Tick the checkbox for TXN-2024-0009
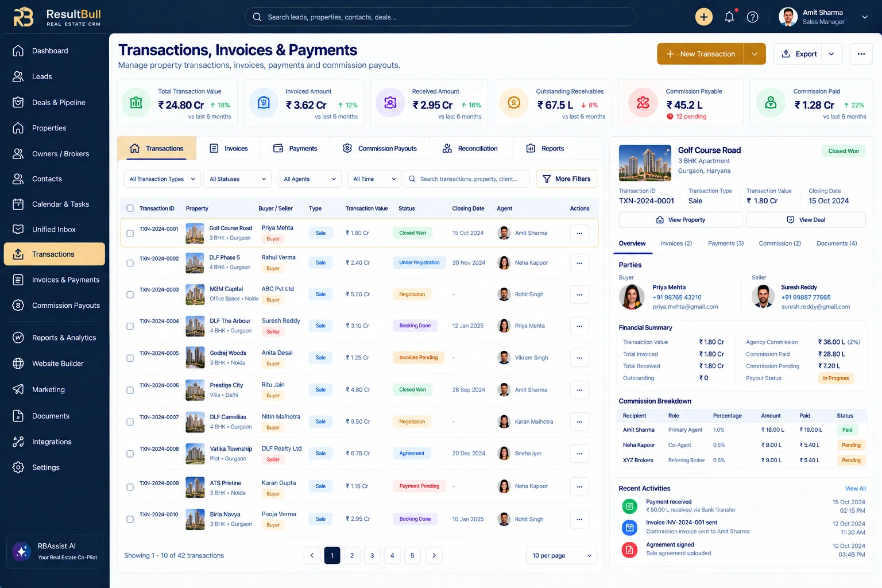This screenshot has height=588, width=882. pyautogui.click(x=130, y=487)
